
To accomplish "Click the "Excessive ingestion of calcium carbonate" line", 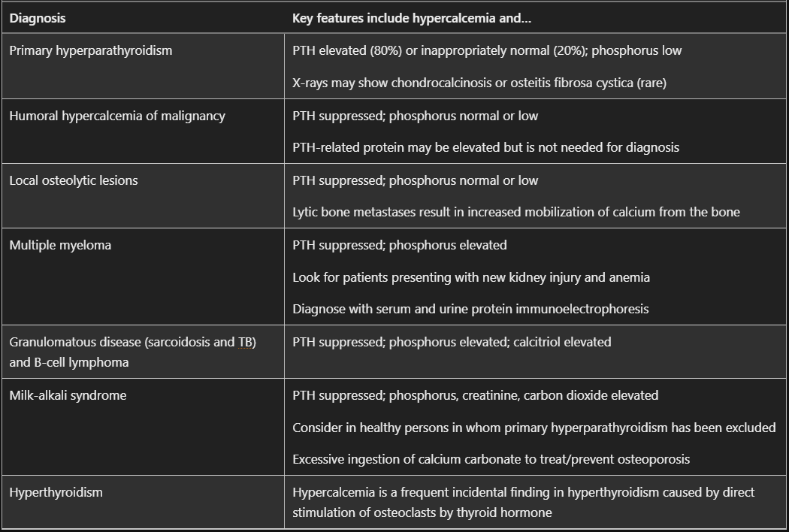I will click(491, 458).
